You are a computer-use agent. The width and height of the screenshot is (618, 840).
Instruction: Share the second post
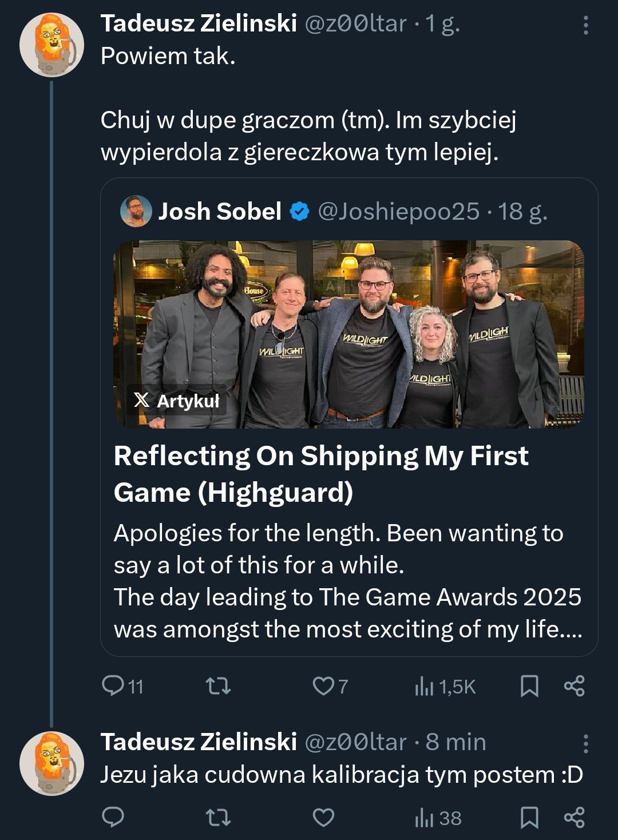tap(574, 817)
